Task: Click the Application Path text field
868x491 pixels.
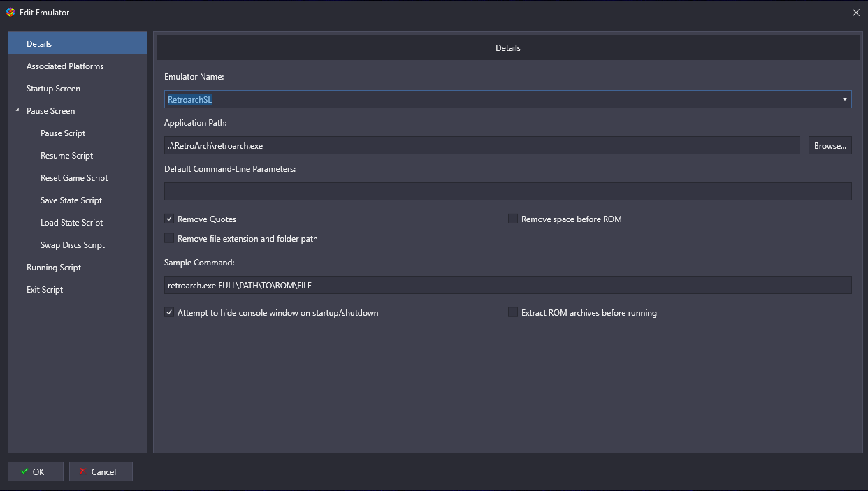Action: tap(482, 145)
